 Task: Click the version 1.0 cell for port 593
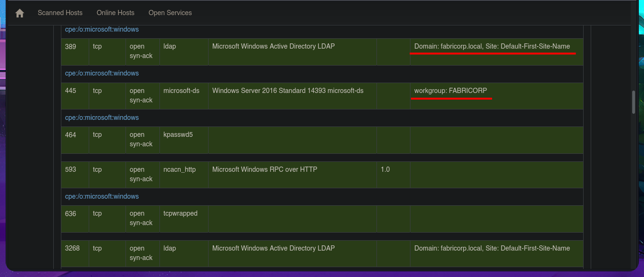[385, 169]
